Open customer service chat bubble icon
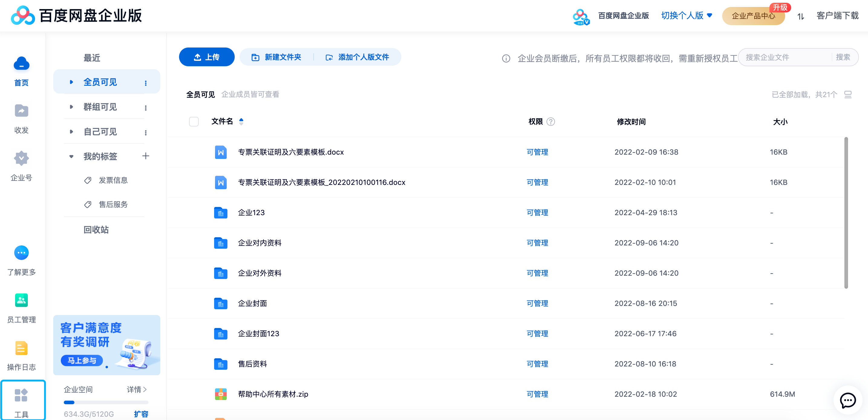868x420 pixels. (848, 400)
